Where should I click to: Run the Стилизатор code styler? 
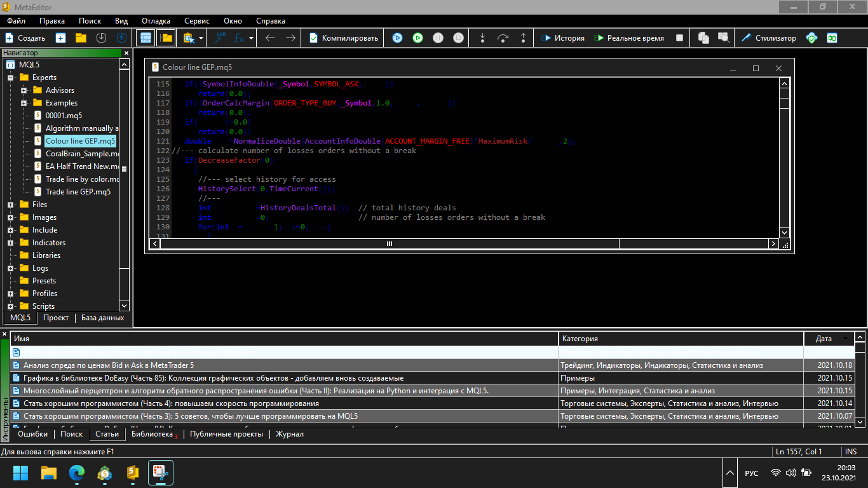coord(768,38)
